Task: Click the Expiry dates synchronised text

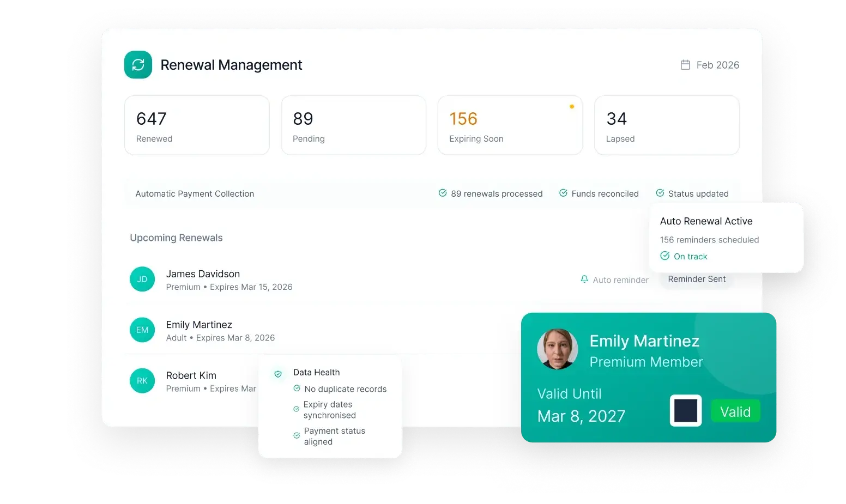Action: click(329, 410)
